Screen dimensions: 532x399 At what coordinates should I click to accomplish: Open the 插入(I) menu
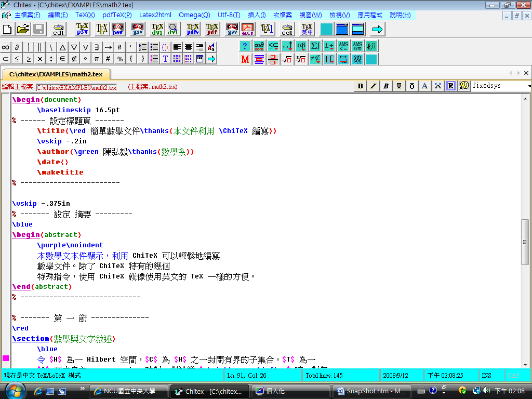[x=257, y=15]
